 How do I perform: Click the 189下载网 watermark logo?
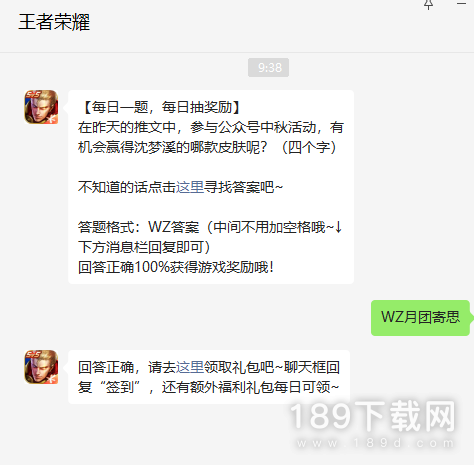click(373, 417)
